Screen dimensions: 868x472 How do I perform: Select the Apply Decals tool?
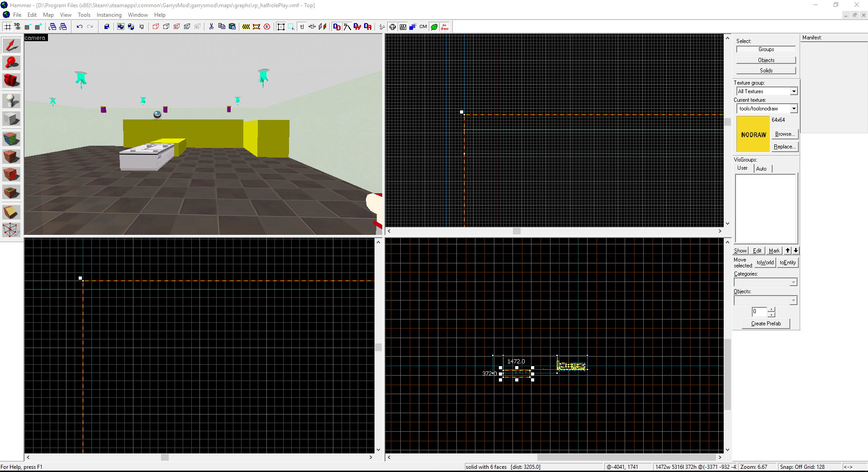tap(11, 174)
